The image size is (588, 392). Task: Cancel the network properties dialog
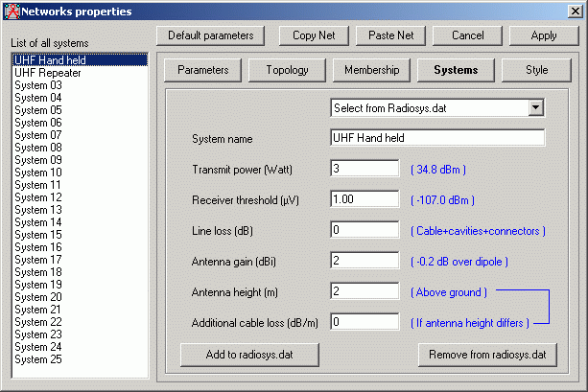click(x=467, y=35)
